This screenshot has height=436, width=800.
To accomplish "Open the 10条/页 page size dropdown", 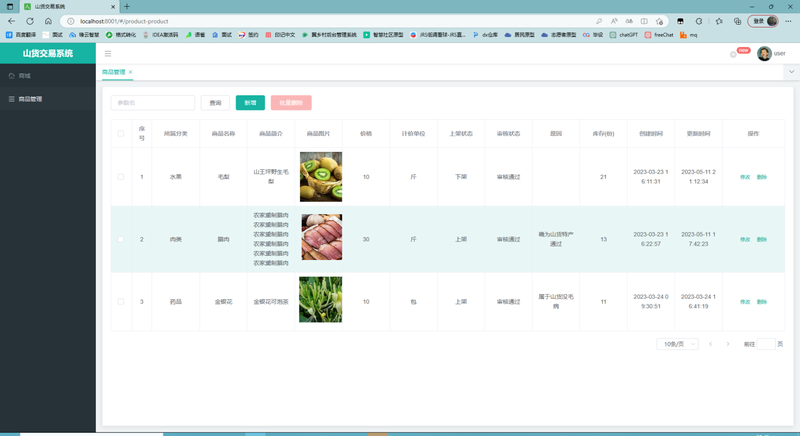I will (677, 344).
